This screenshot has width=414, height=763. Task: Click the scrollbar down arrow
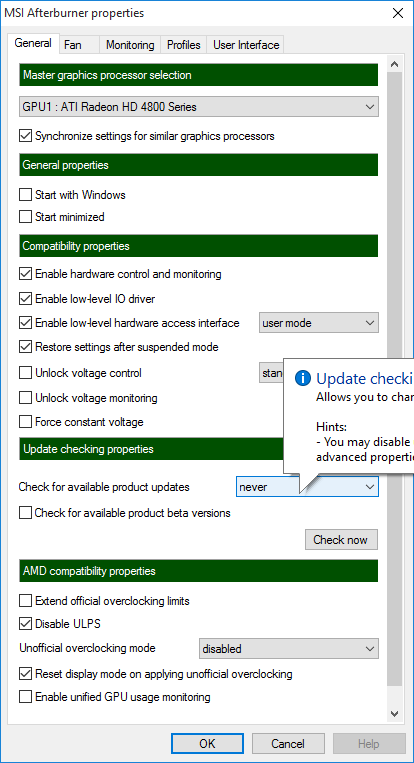tap(395, 714)
